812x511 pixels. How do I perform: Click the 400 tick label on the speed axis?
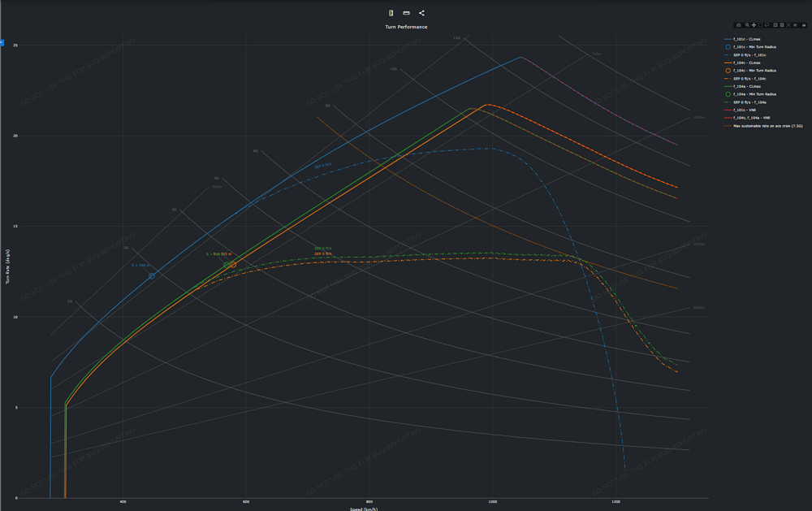123,502
